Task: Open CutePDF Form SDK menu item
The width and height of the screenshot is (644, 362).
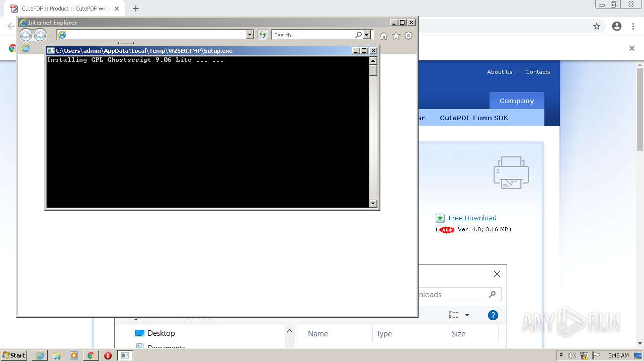Action: click(474, 118)
